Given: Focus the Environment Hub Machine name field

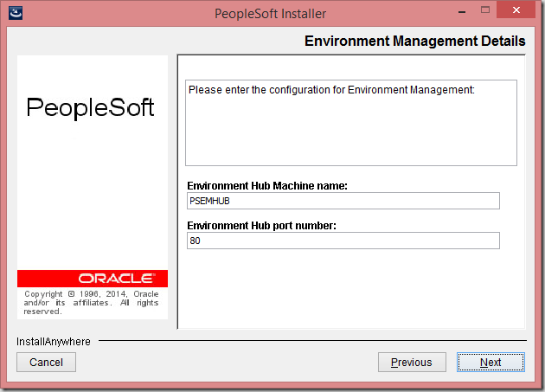Looking at the screenshot, I should [343, 201].
